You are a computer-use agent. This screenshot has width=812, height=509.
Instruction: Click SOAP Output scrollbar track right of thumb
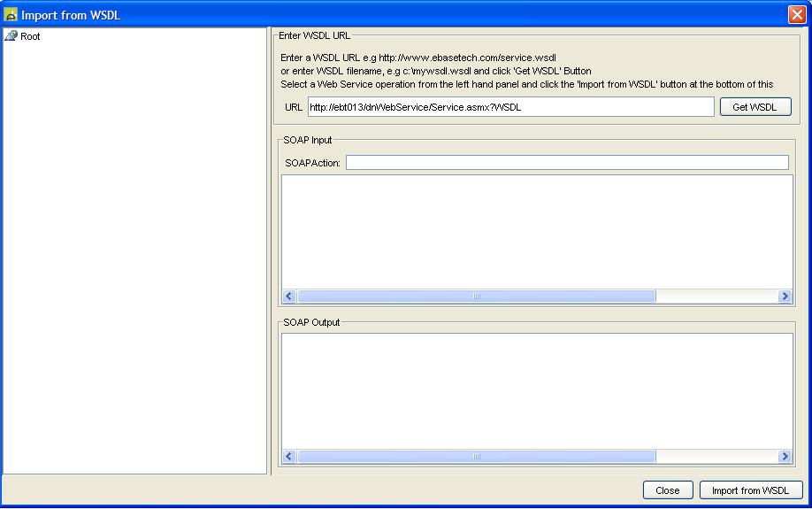pyautogui.click(x=716, y=457)
